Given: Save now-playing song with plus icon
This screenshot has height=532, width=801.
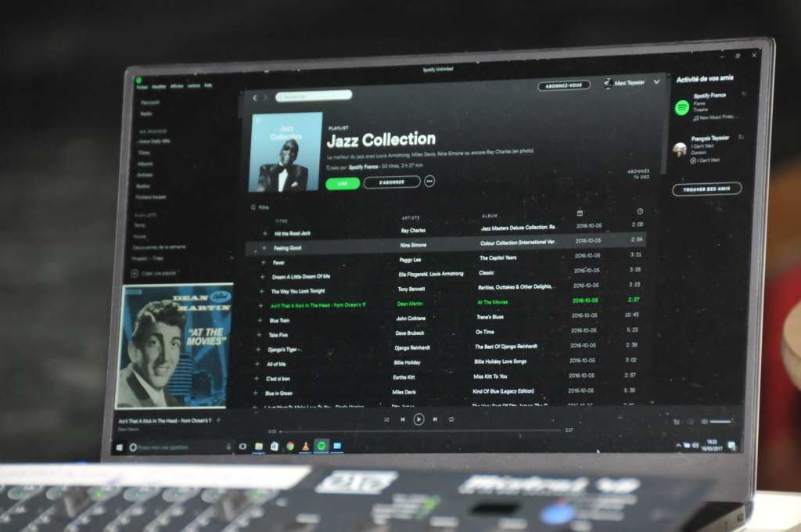Looking at the screenshot, I should click(218, 420).
